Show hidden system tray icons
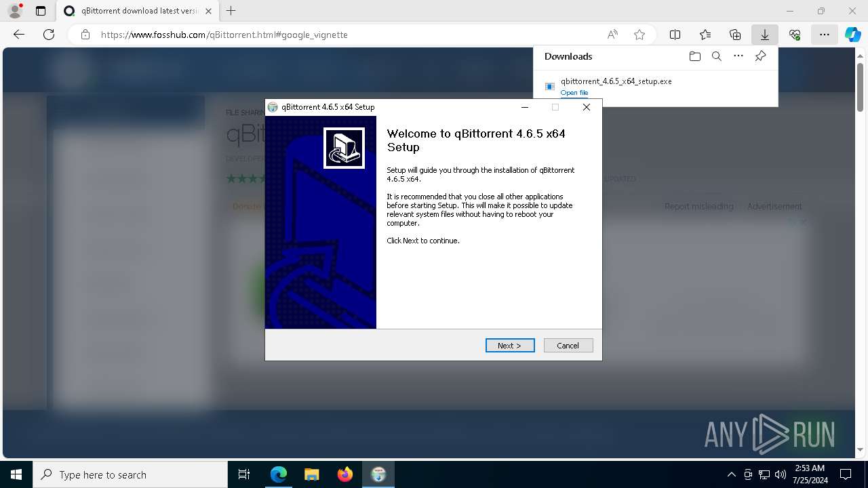 click(x=731, y=474)
